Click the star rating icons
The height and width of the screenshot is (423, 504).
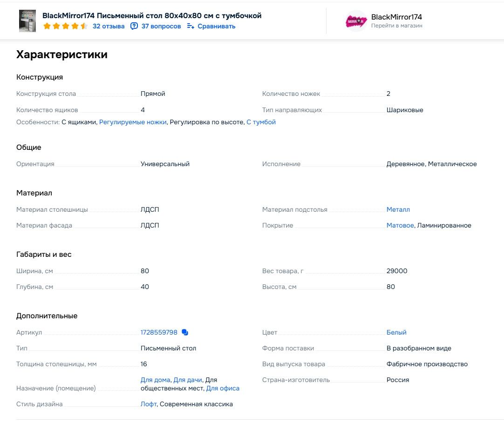click(x=65, y=27)
